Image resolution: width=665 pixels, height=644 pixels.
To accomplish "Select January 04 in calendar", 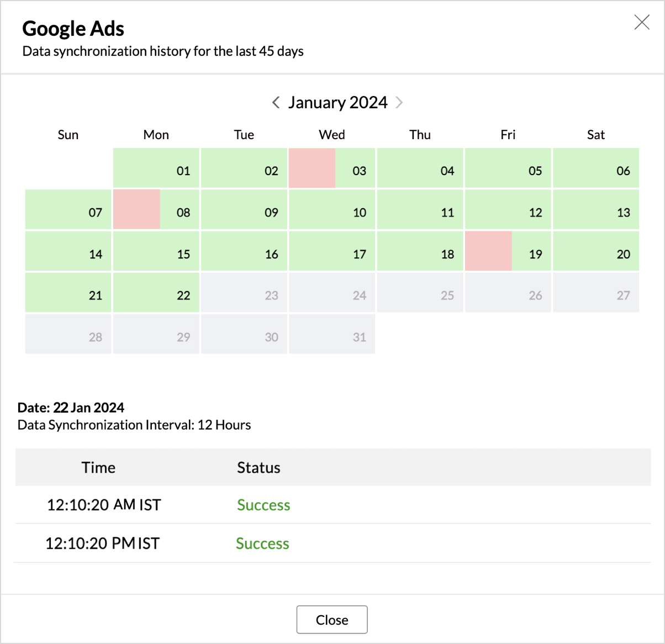I will click(x=420, y=168).
